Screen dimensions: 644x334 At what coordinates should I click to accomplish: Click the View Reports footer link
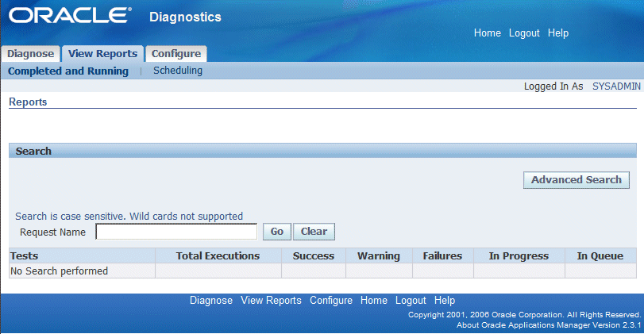(271, 301)
